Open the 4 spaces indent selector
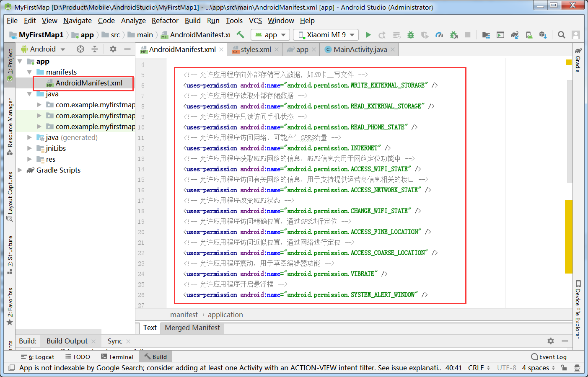 point(539,368)
